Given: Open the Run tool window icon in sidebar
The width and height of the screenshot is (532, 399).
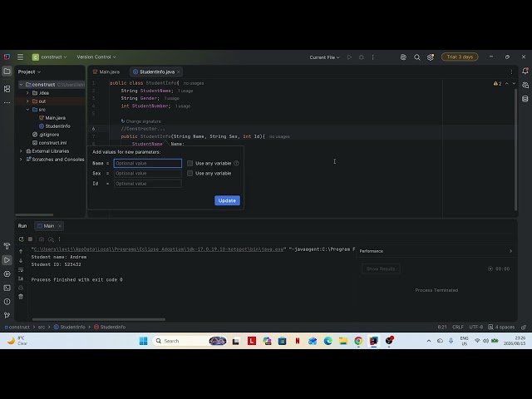Looking at the screenshot, I should [x=7, y=260].
